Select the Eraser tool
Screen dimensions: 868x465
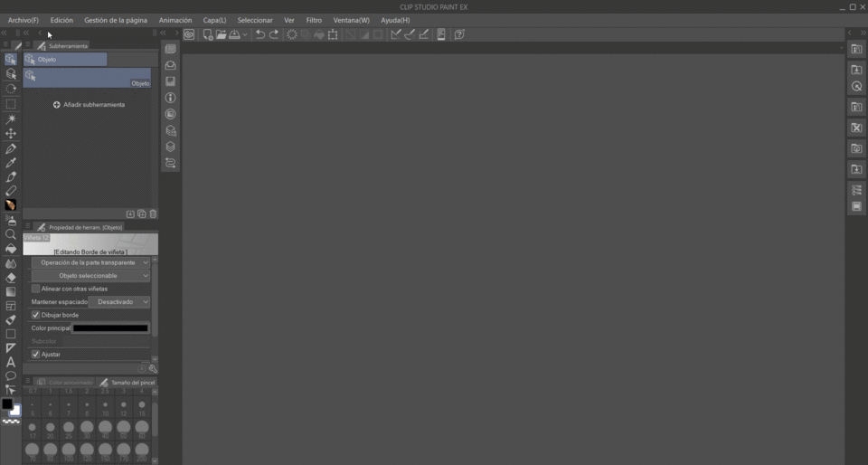pos(11,278)
